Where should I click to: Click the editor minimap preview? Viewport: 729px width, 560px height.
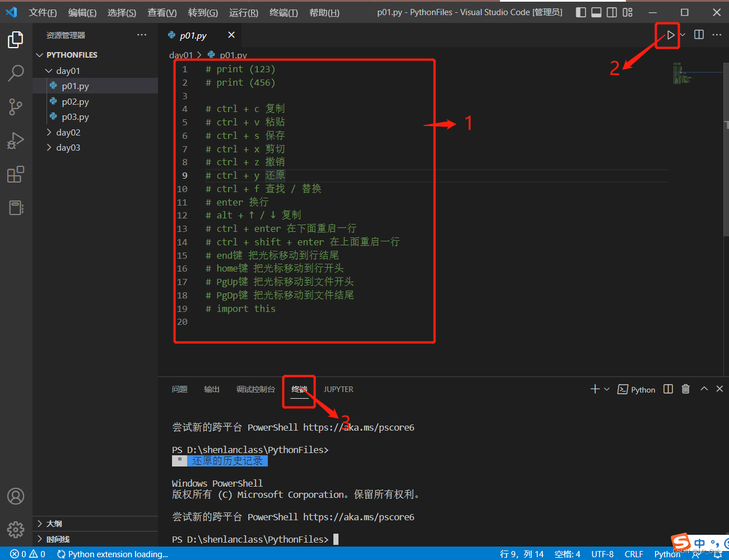[x=682, y=73]
